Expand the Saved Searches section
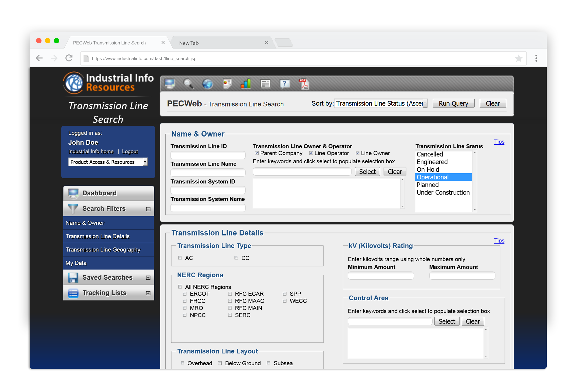578x392 pixels. point(148,278)
